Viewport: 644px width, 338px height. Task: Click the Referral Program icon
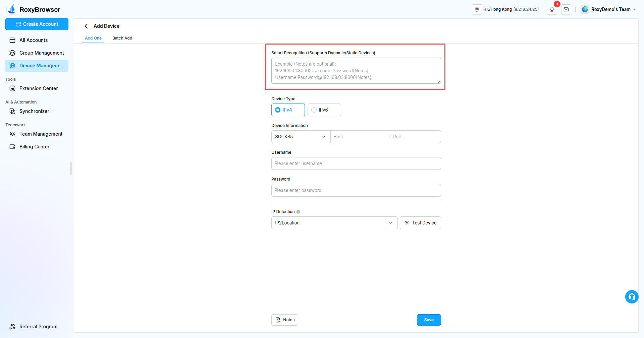point(12,327)
